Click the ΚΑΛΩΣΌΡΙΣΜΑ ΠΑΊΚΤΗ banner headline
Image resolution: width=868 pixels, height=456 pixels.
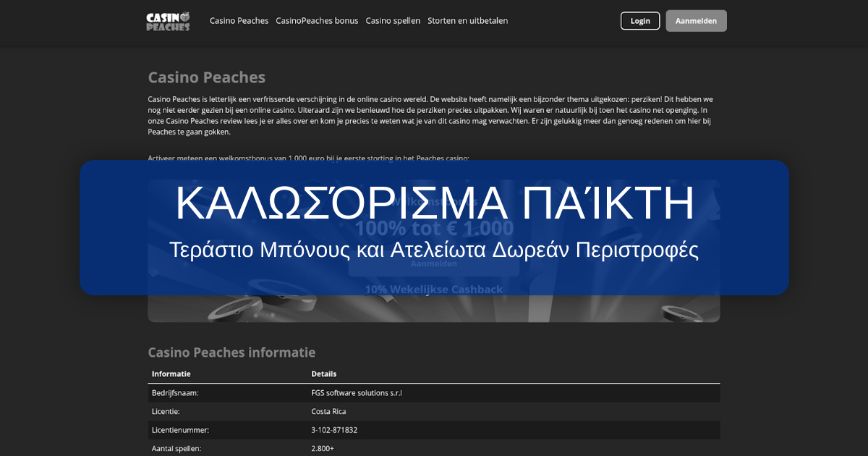(435, 203)
